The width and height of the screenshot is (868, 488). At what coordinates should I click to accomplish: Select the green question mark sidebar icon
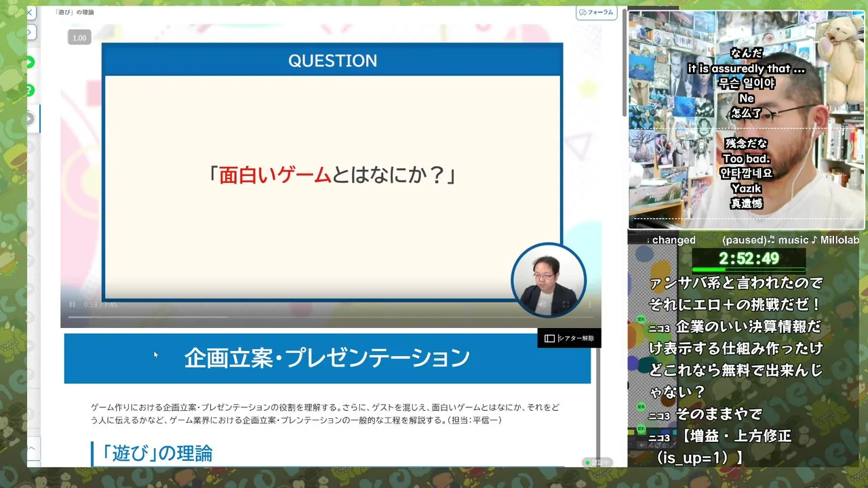[x=29, y=90]
